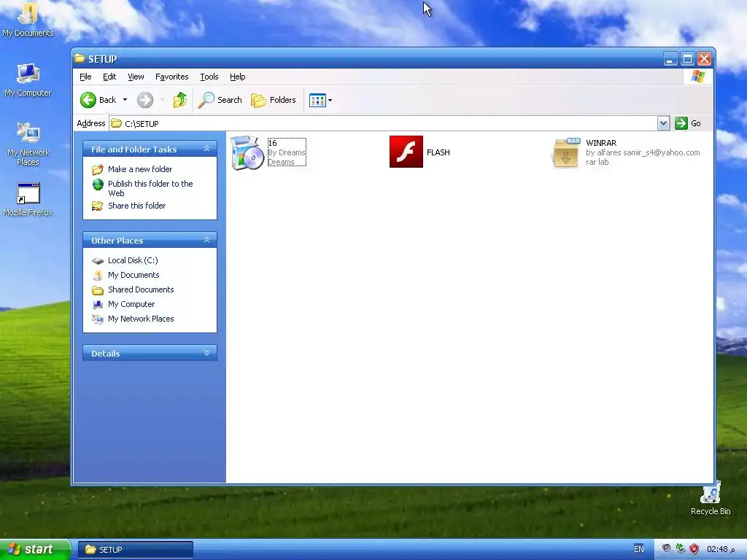747x560 pixels.
Task: Expand the Address bar dropdown
Action: click(663, 123)
